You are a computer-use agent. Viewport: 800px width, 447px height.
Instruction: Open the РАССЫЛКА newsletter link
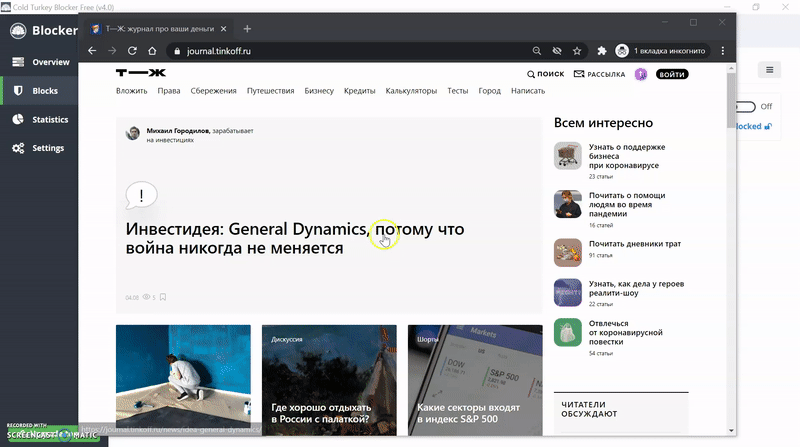[x=599, y=74]
